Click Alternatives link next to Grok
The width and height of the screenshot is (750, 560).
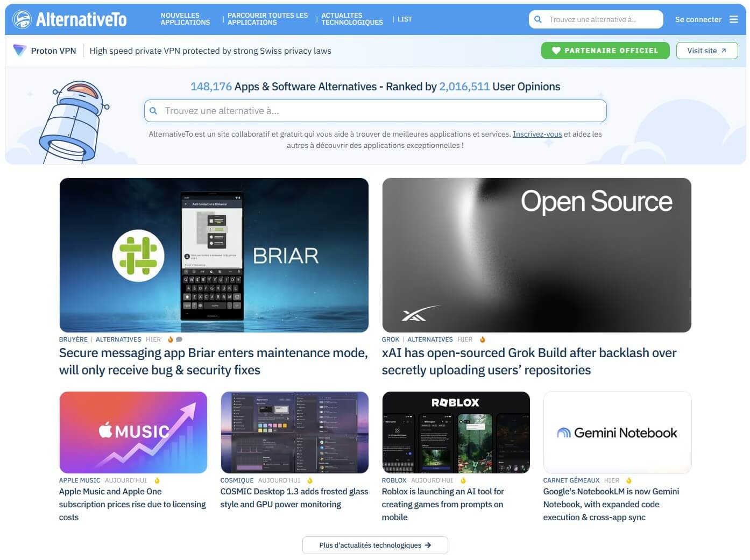pos(430,339)
